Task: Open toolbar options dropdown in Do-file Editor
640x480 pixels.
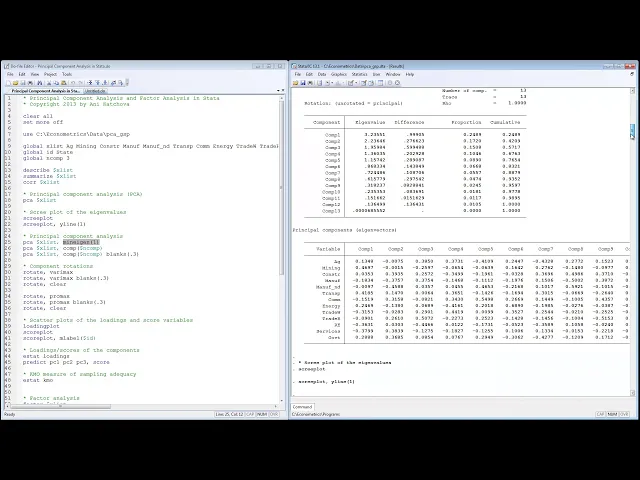Action: click(x=127, y=83)
